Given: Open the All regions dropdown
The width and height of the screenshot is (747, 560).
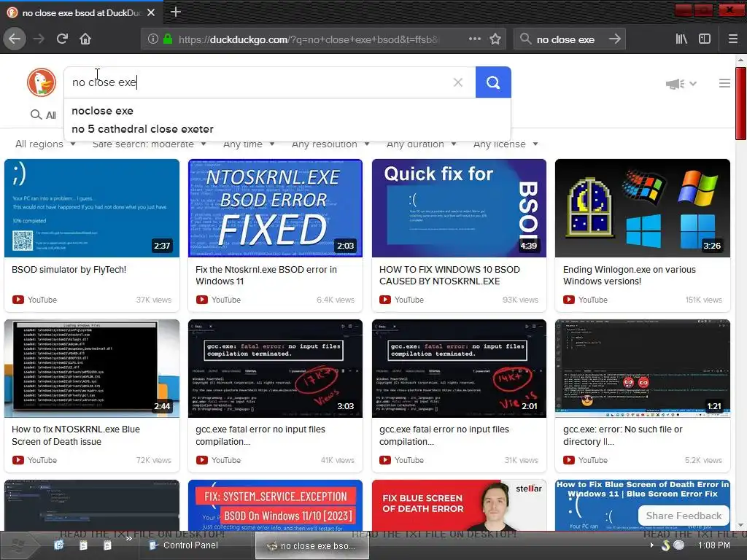Looking at the screenshot, I should (x=45, y=144).
